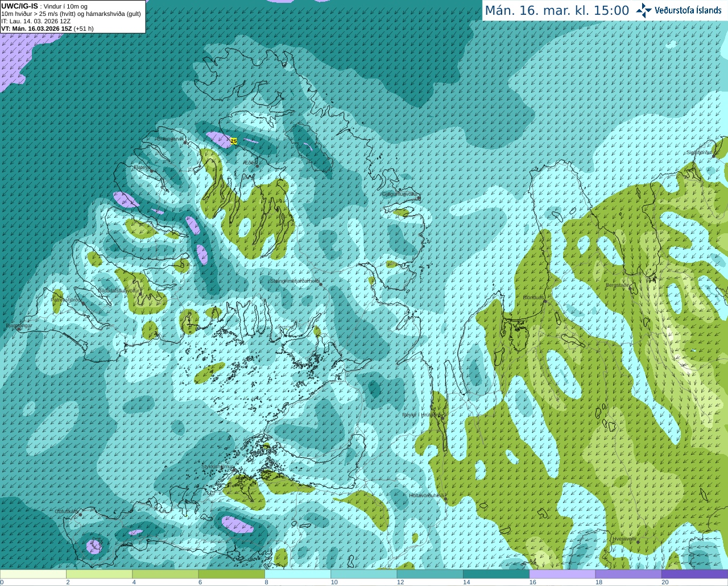The height and width of the screenshot is (586, 728).
Task: Click the Æðey station label
Action: (250, 163)
